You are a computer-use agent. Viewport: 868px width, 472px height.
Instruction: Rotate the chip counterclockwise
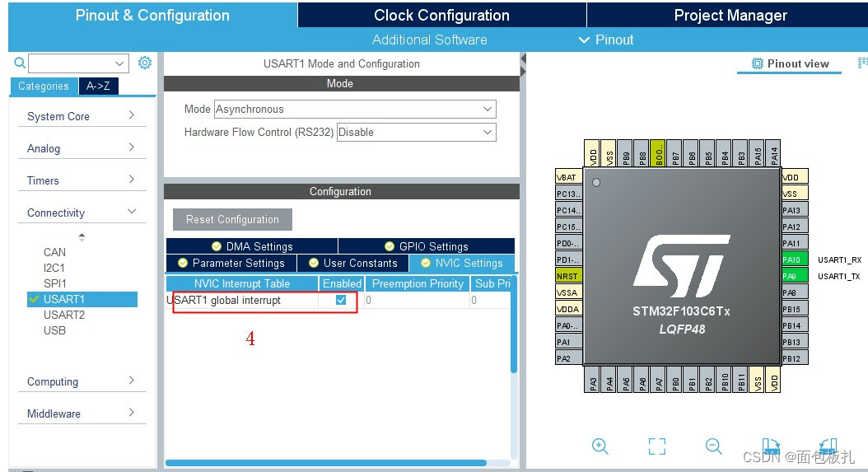click(828, 446)
